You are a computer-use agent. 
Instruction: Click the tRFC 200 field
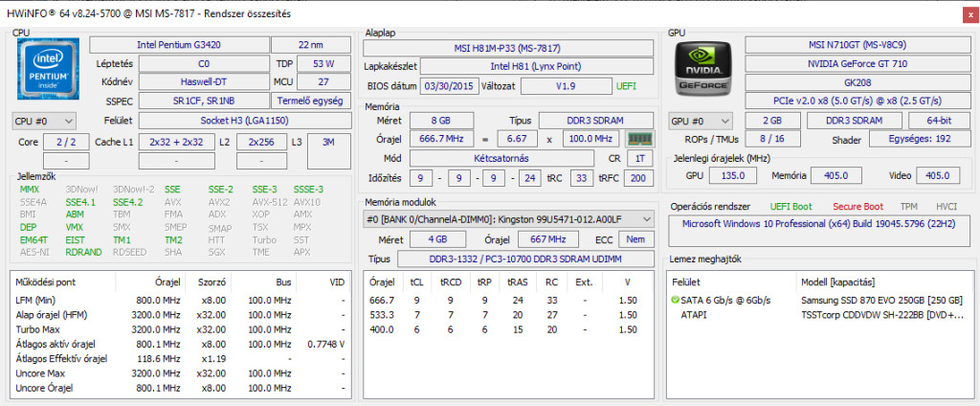pos(640,178)
